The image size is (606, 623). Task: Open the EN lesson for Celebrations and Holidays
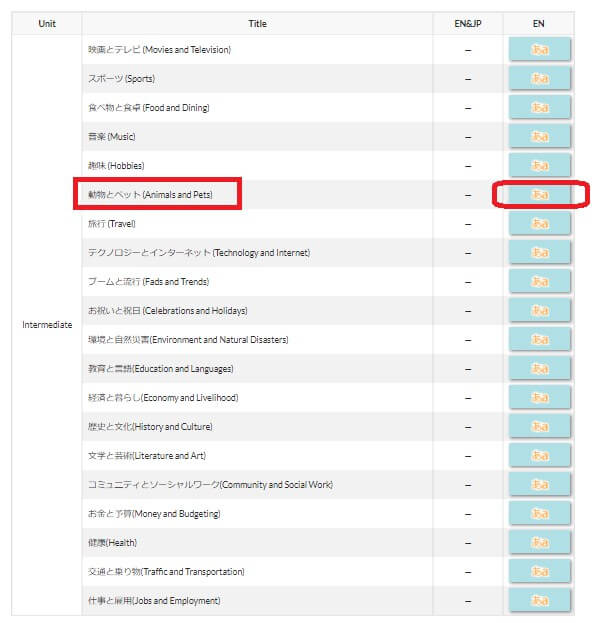click(540, 310)
